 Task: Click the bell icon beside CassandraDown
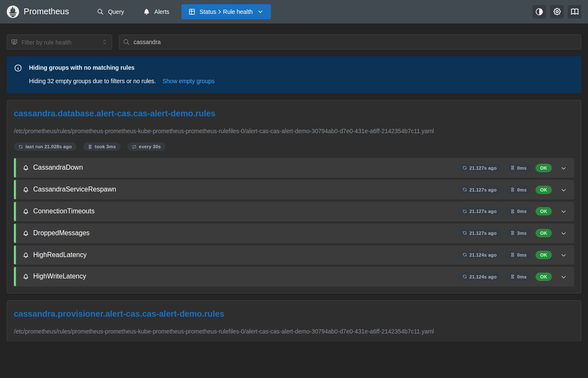pos(26,168)
